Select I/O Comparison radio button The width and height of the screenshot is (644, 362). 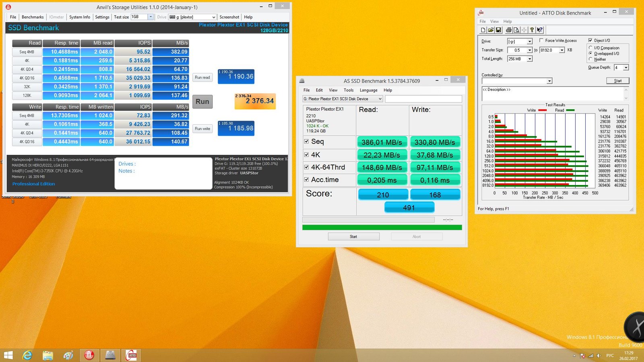tap(590, 48)
